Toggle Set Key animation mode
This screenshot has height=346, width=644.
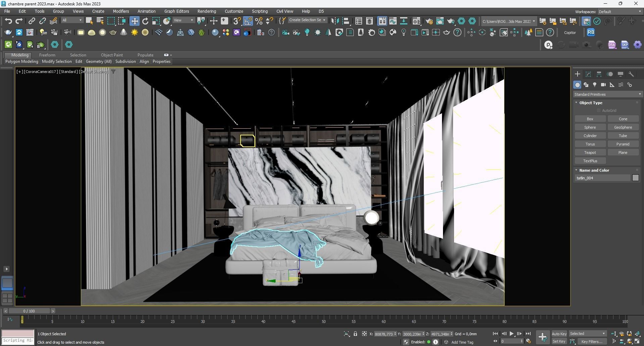[559, 342]
